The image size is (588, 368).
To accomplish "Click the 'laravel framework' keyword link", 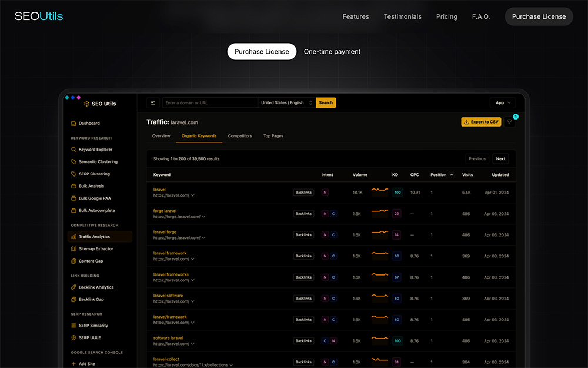I will (170, 253).
